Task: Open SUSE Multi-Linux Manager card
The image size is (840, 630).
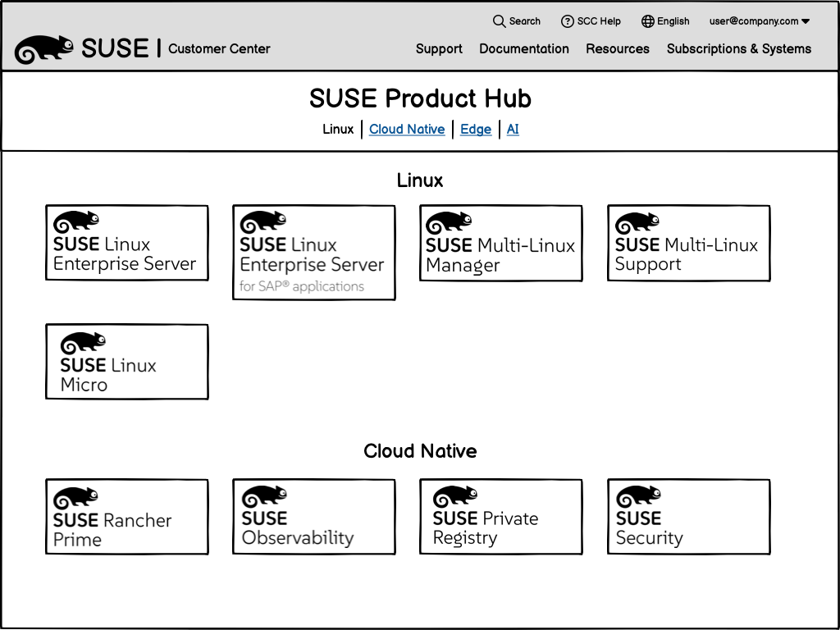Action: pos(501,243)
